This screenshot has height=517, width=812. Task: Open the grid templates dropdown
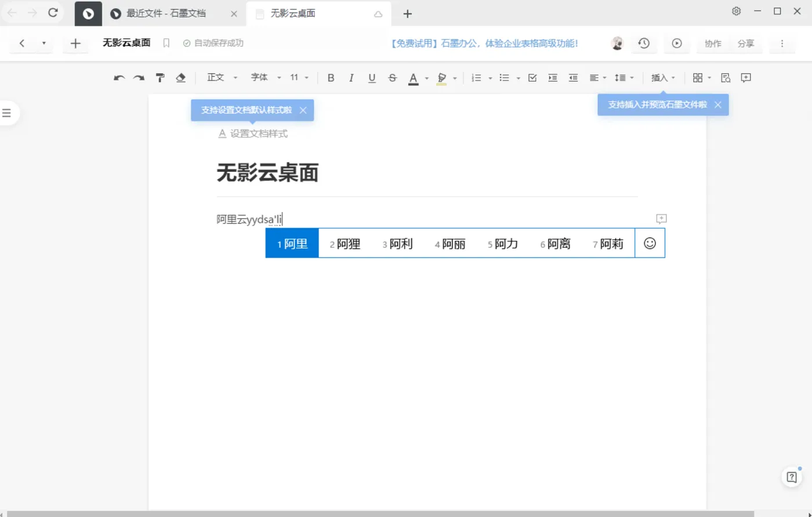(x=702, y=78)
